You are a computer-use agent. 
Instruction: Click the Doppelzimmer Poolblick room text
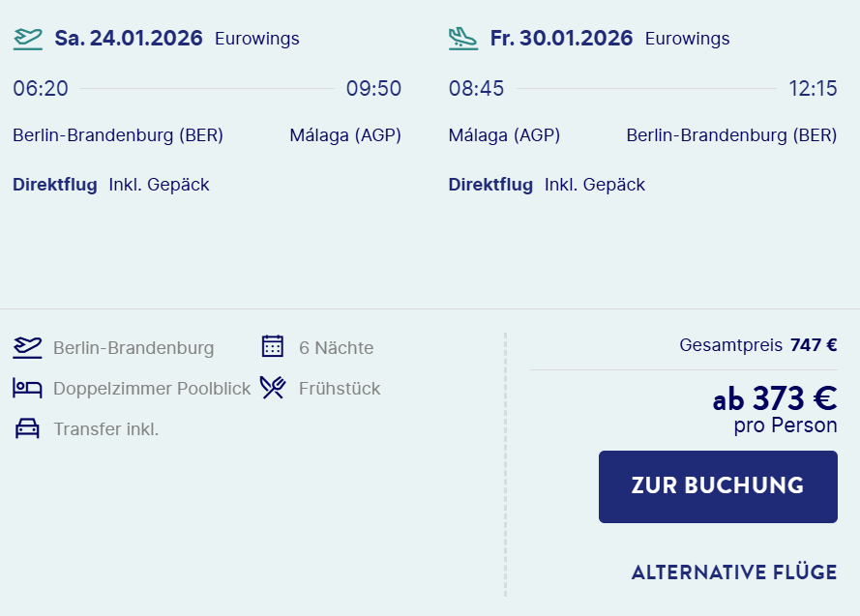(152, 389)
